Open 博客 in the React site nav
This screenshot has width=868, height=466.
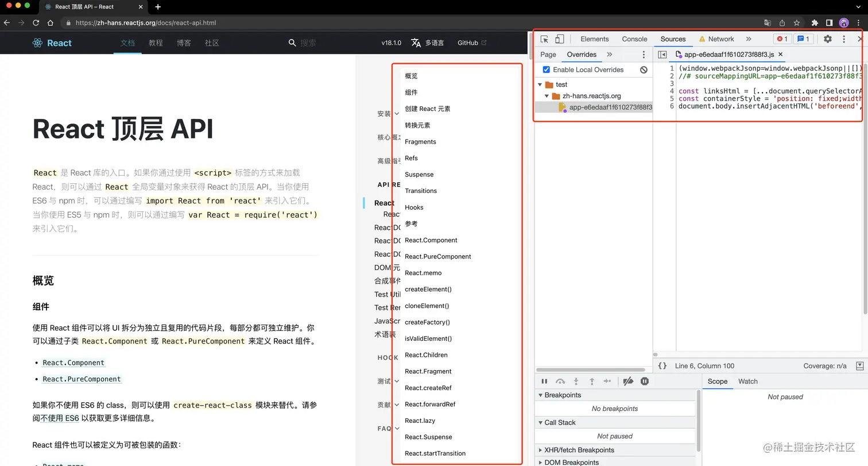tap(184, 43)
